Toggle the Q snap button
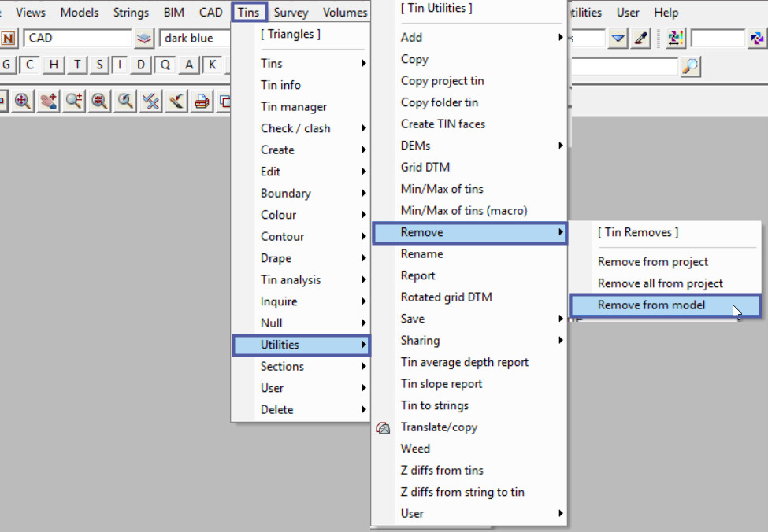The width and height of the screenshot is (768, 532). (x=165, y=65)
